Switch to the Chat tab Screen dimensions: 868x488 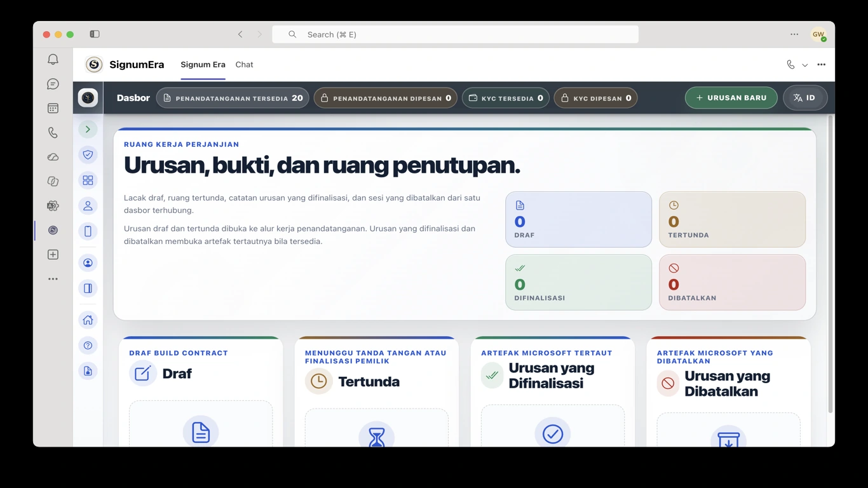[244, 64]
